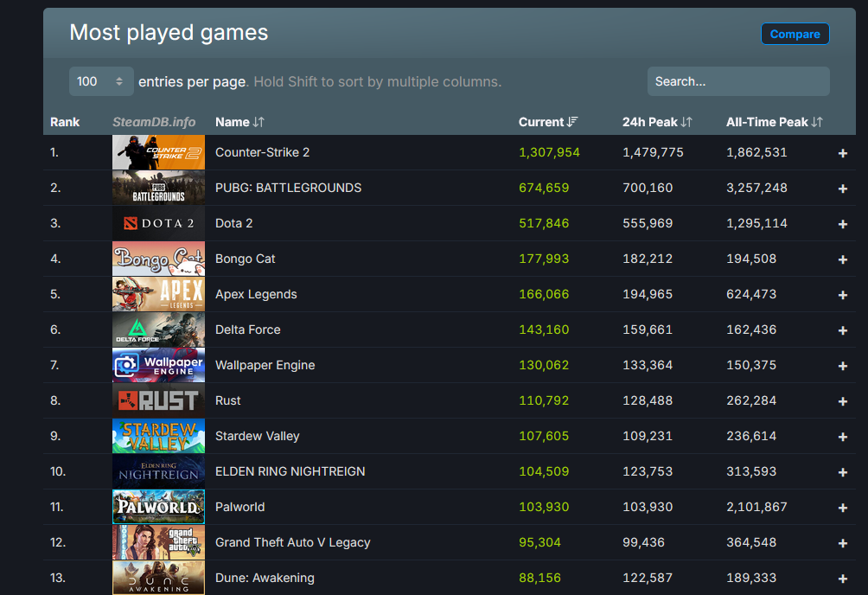This screenshot has width=868, height=595.
Task: Select Apex Legends all-time peak 624,473
Action: click(x=751, y=294)
